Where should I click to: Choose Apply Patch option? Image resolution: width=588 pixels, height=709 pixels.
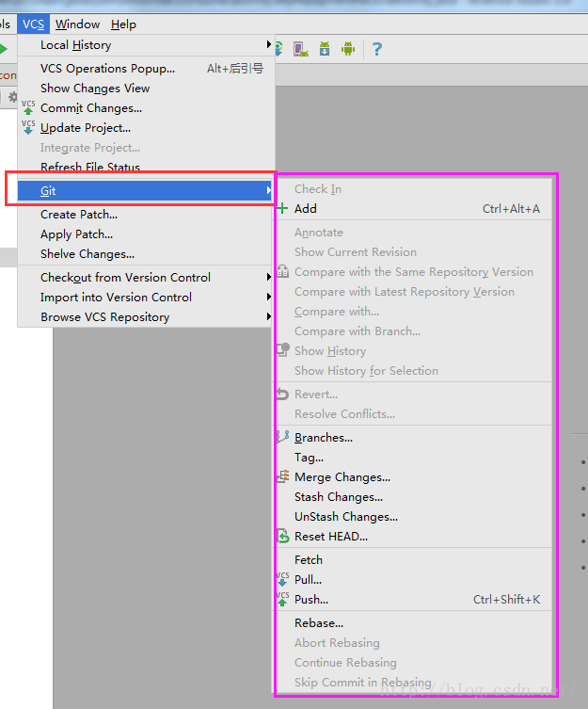tap(146, 234)
